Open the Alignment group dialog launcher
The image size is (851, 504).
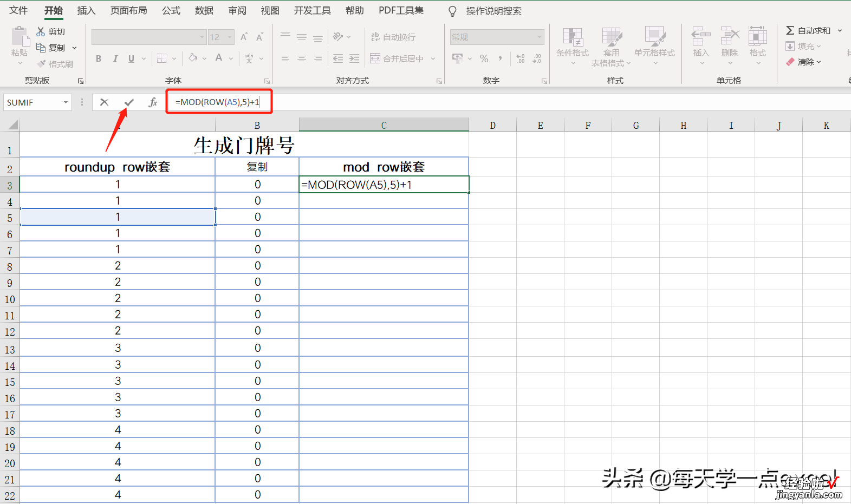pos(439,81)
